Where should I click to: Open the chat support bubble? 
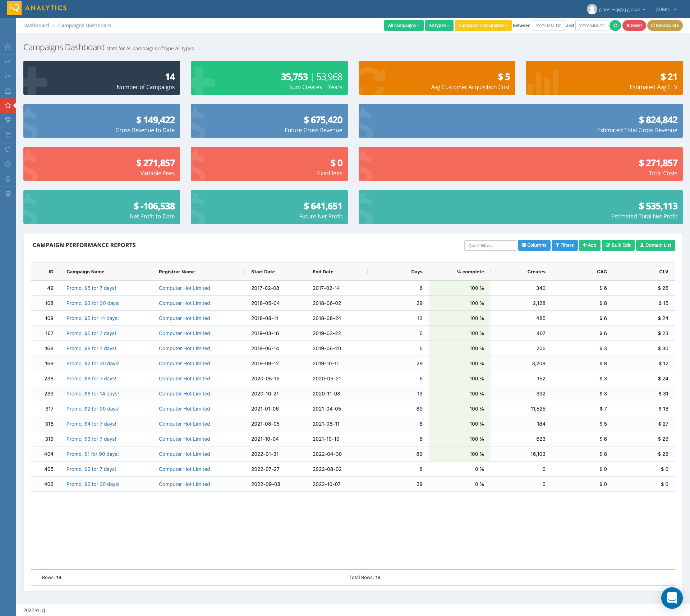coord(672,598)
